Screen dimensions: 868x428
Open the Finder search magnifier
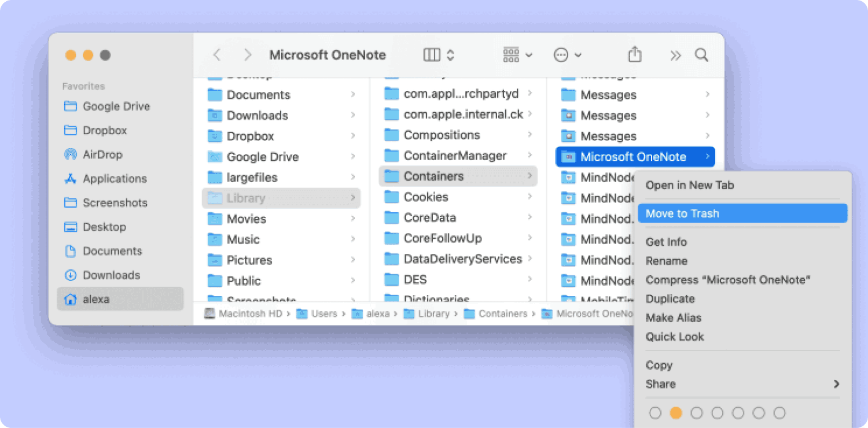point(701,55)
